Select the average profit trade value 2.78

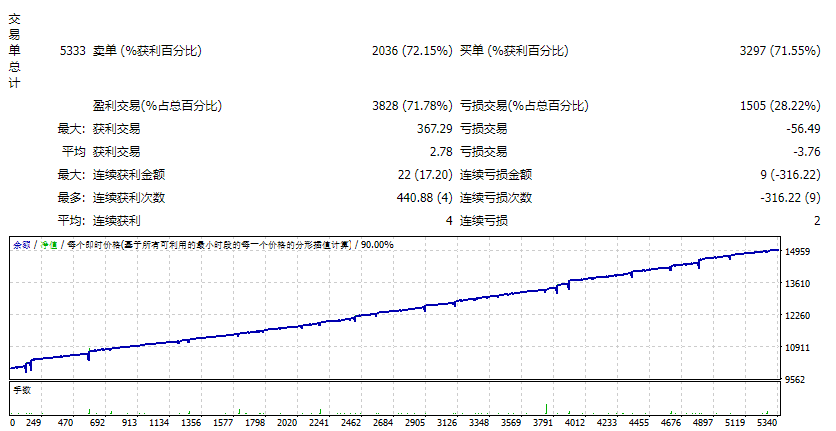point(441,151)
